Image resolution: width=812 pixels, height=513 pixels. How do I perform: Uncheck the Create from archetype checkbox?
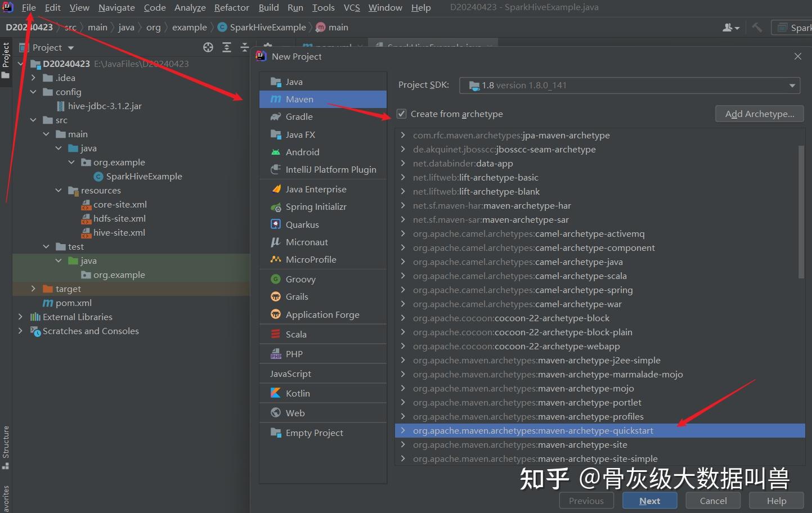[x=402, y=114]
